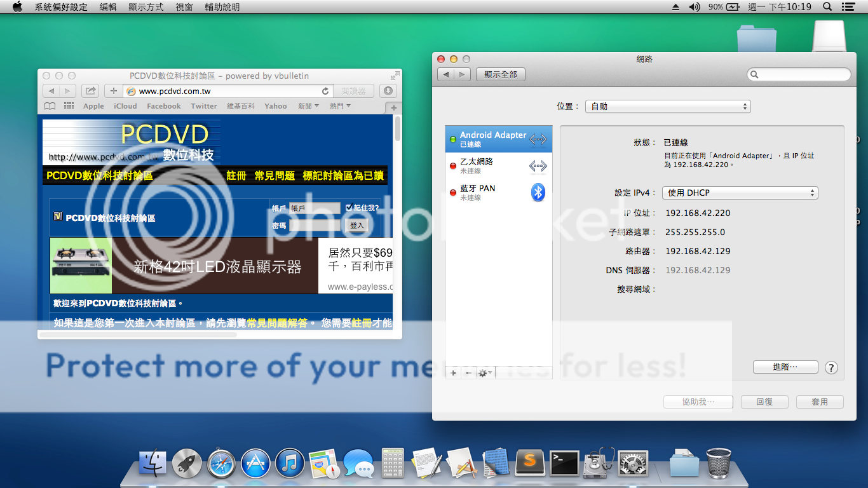Click 顯示全部 button

501,74
